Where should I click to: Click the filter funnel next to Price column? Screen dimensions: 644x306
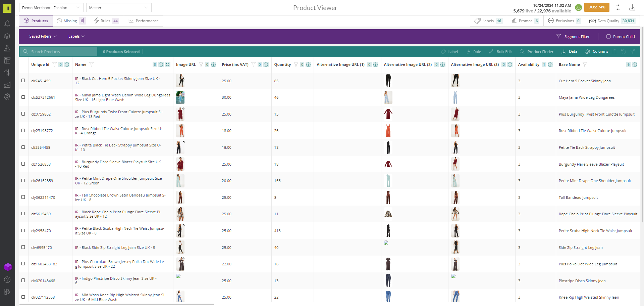click(x=254, y=64)
